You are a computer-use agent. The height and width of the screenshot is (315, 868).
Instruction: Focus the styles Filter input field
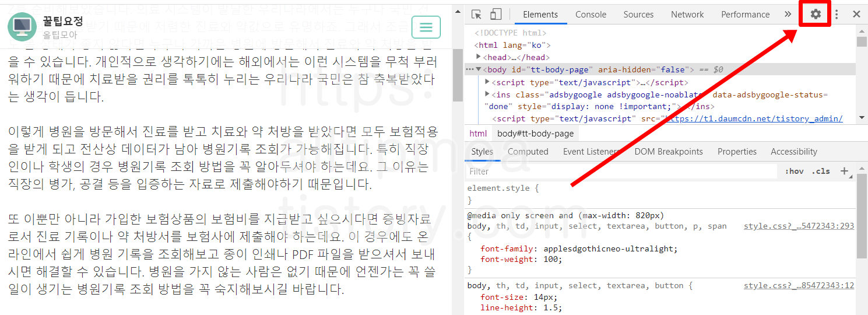(x=621, y=171)
